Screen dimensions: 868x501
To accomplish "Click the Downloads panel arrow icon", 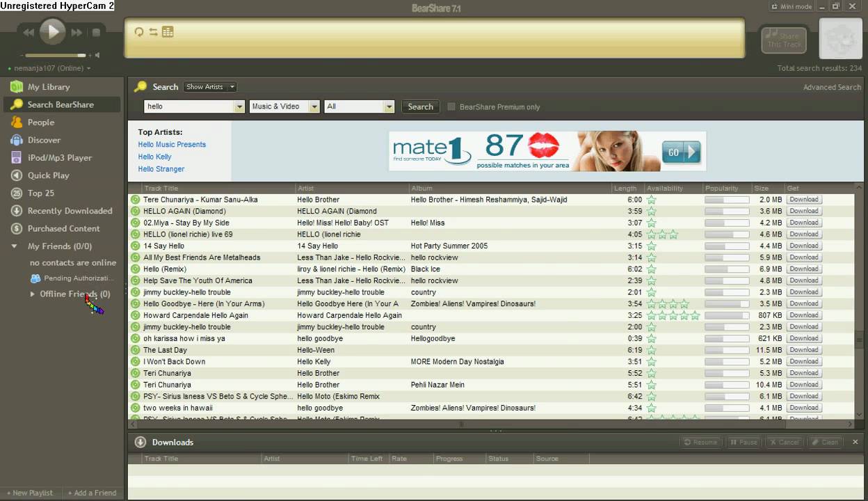I will click(x=140, y=442).
